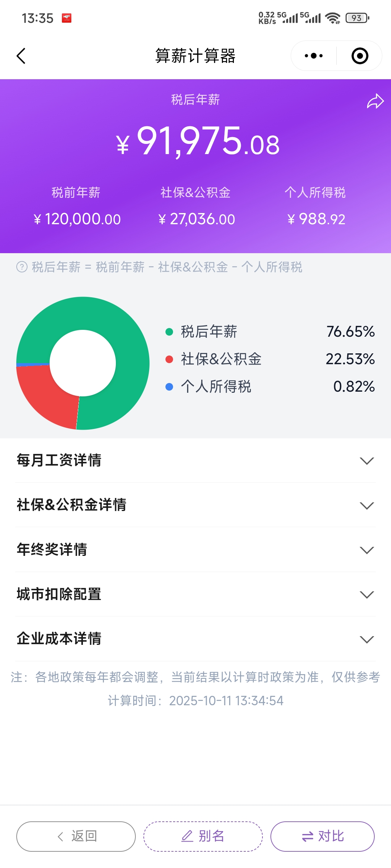
Task: Select red 社保&公积金 legend dot
Action: 169,359
